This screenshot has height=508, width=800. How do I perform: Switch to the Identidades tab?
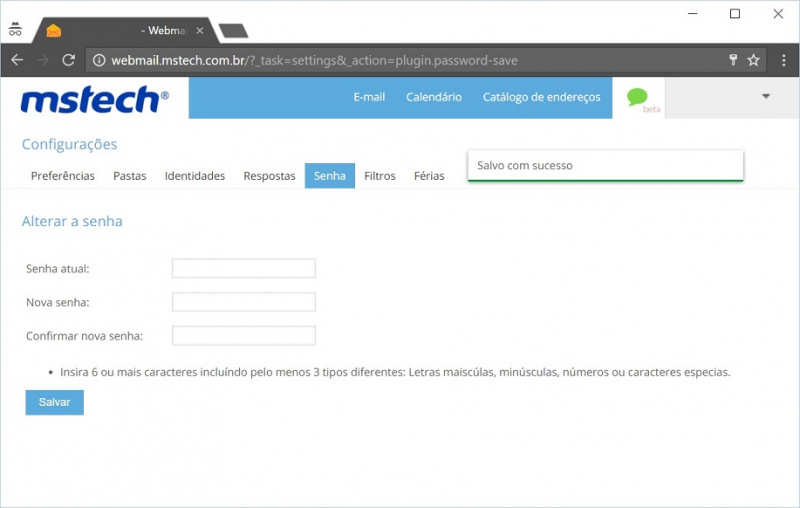[195, 176]
